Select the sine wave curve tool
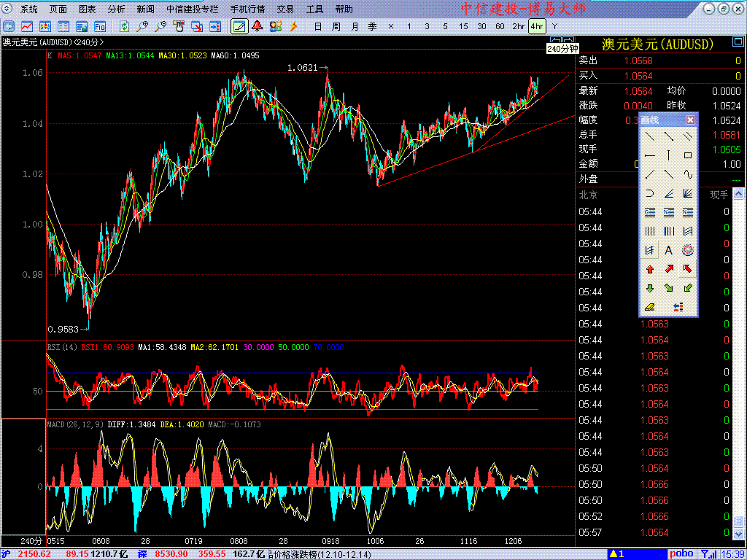Screen dimensions: 747x560 tap(687, 174)
